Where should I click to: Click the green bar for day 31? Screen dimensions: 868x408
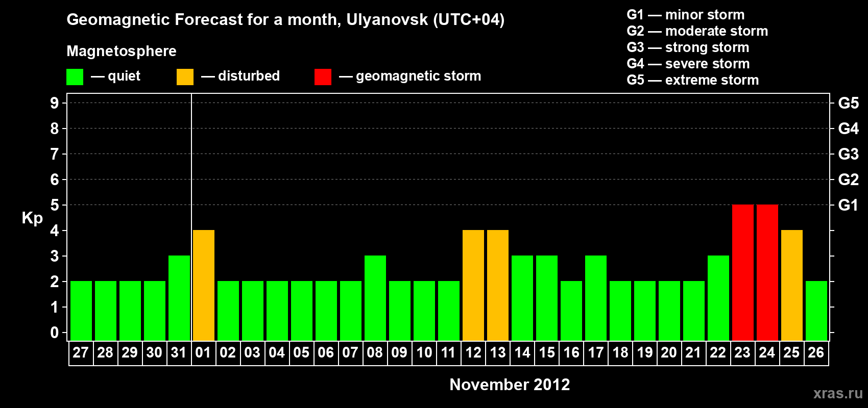click(x=179, y=298)
